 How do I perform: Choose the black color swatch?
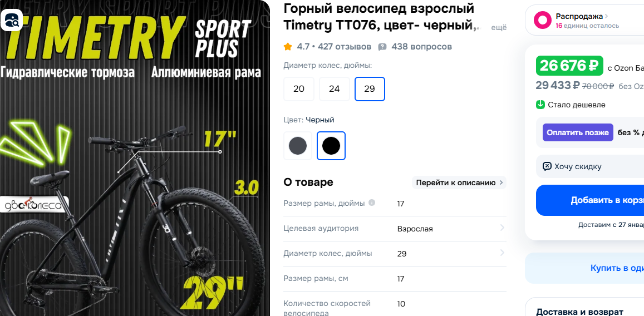[331, 146]
